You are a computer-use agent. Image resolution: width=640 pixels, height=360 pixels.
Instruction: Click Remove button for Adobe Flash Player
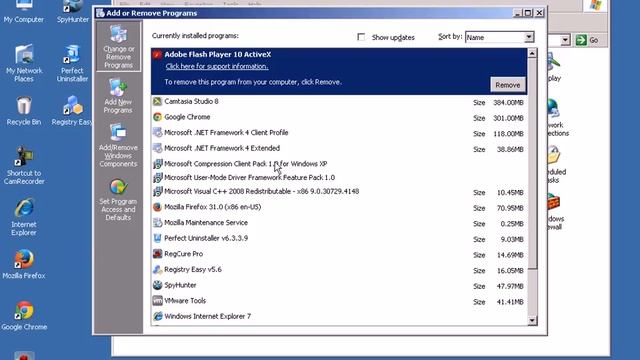(508, 85)
